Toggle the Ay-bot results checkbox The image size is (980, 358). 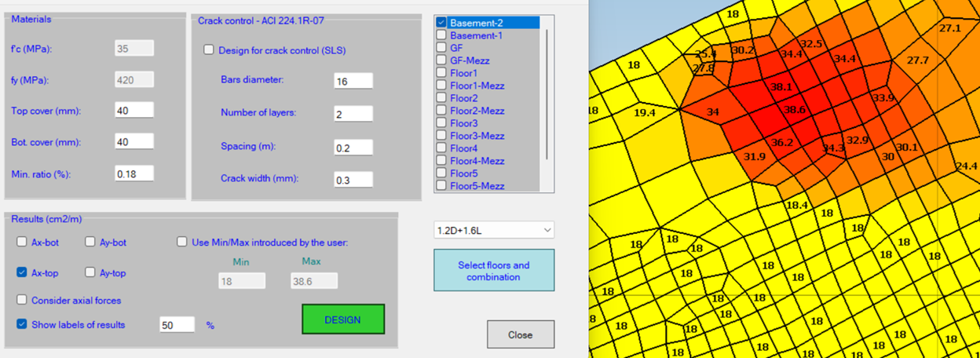(90, 242)
